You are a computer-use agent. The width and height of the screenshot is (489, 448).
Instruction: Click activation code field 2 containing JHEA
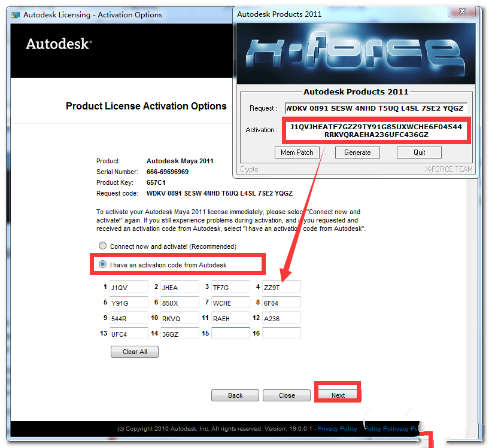click(x=180, y=287)
